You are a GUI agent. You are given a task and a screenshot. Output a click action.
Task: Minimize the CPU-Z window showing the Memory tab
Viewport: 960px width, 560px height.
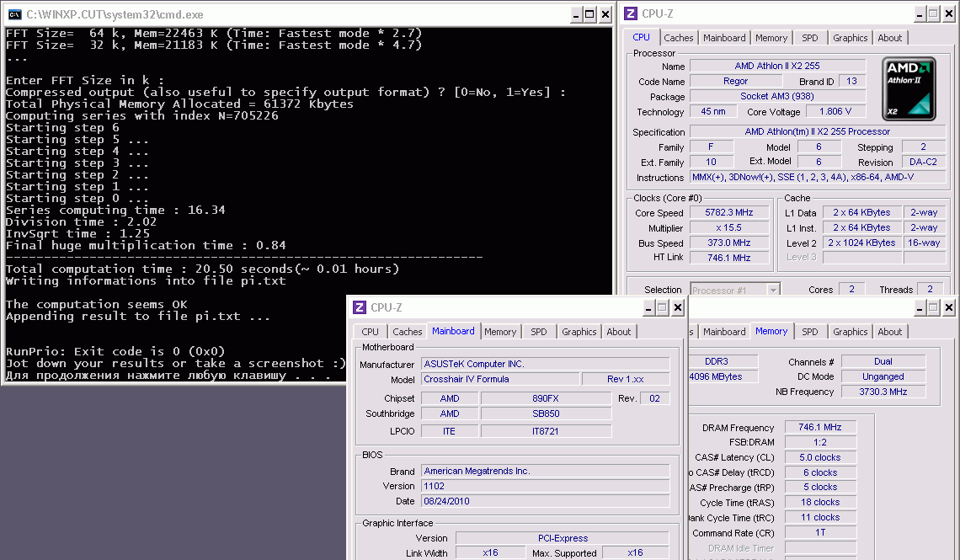click(920, 308)
